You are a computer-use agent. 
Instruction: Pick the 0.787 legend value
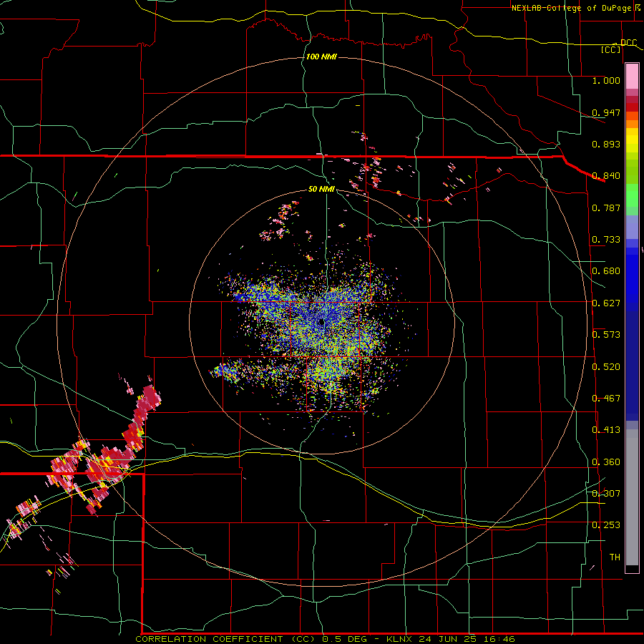pyautogui.click(x=606, y=208)
